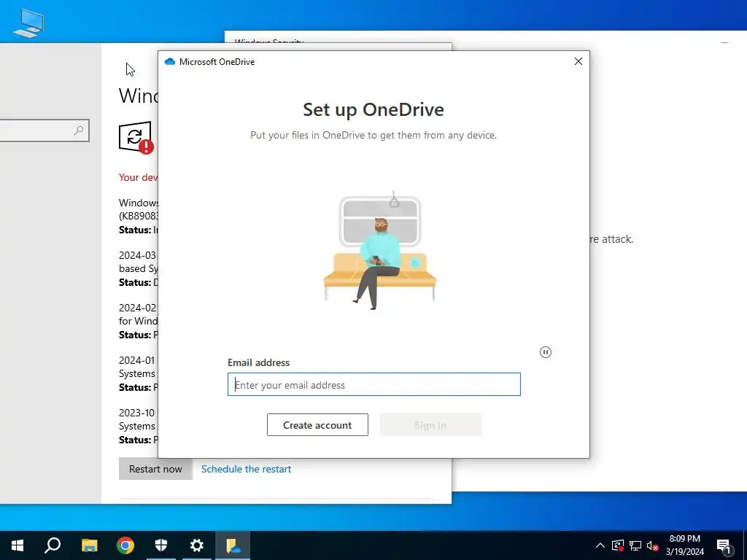Switch to Windows Security in taskbar
This screenshot has height=560, width=747.
coord(161,545)
